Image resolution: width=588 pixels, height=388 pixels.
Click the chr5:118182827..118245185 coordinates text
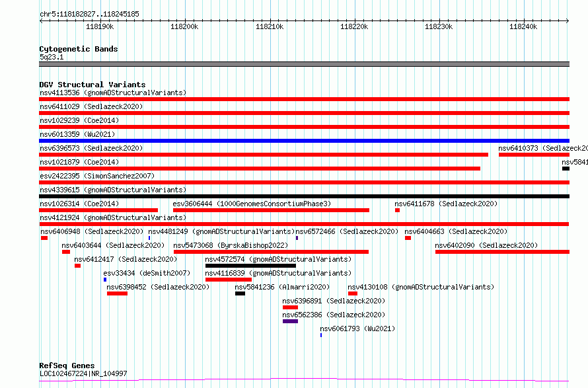pos(89,14)
